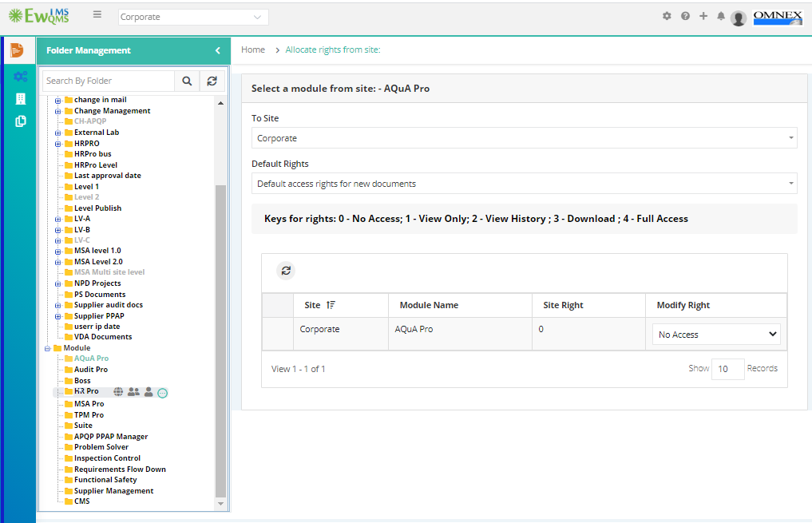Open the building icon in the left sidebar
The height and width of the screenshot is (523, 812).
[21, 99]
